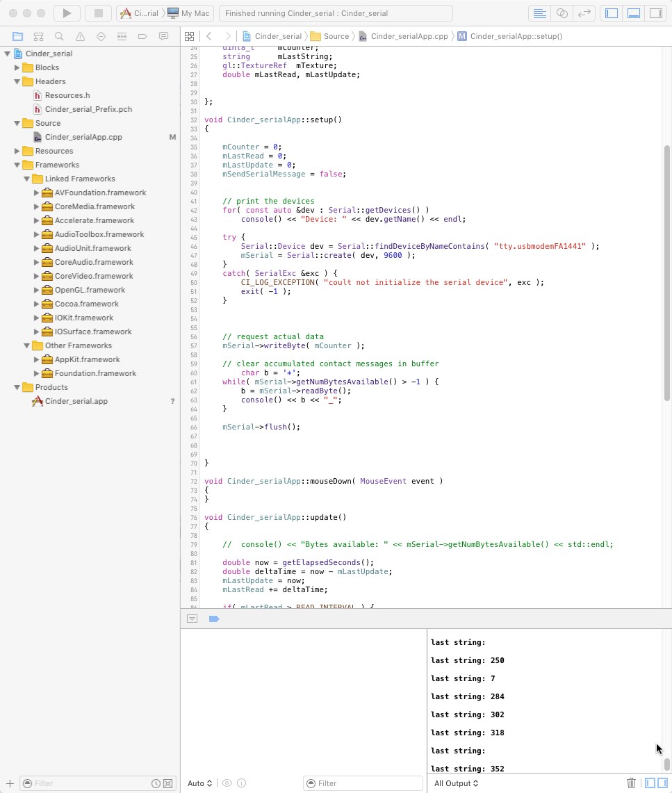Select the Cinder_serial scheme in toolbar
The image size is (672, 793).
(140, 13)
